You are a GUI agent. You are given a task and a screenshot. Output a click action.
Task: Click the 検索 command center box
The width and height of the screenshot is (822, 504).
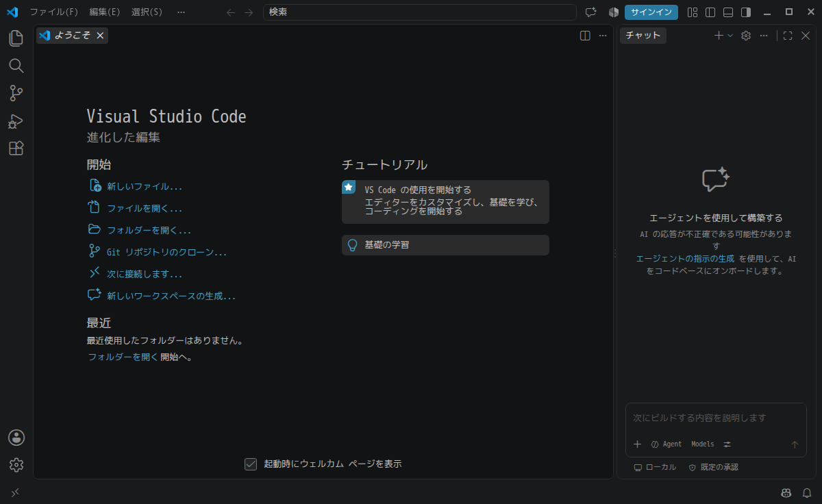[419, 12]
